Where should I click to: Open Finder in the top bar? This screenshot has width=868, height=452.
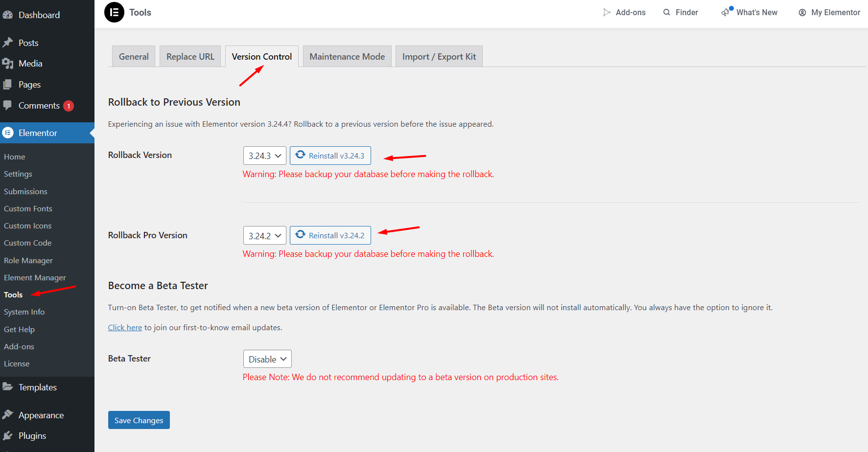[680, 12]
